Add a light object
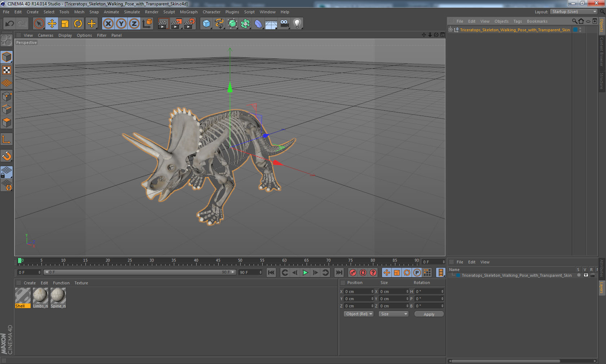Screen dimensions: 606x364 pos(297,24)
